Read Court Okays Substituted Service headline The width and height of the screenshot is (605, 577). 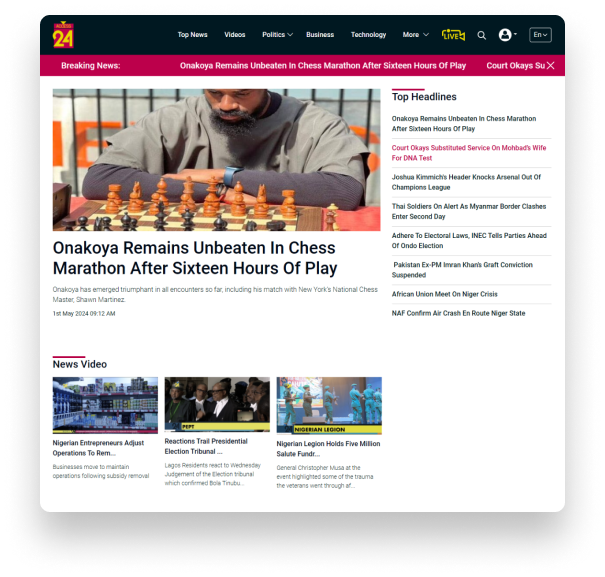[469, 153]
